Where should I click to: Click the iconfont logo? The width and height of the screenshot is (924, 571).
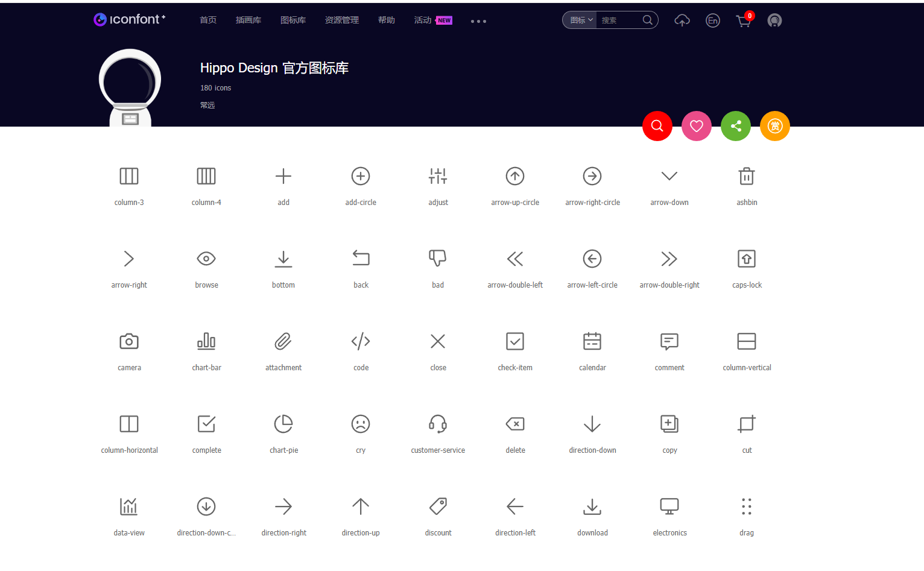pyautogui.click(x=130, y=20)
